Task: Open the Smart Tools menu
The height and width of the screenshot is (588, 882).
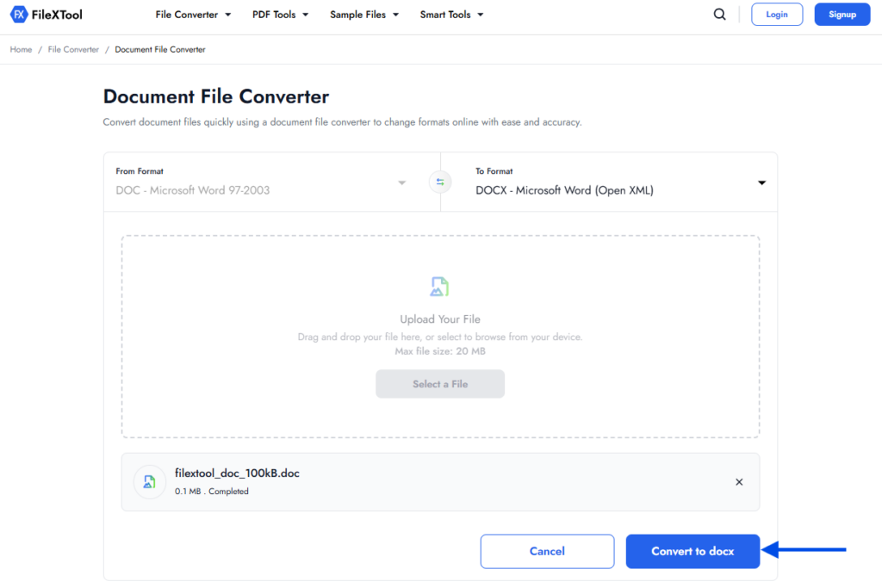Action: 451,15
